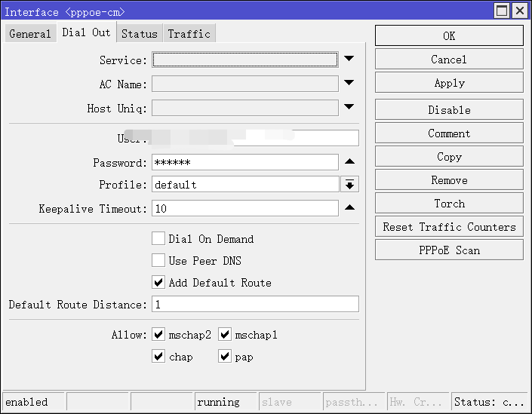532x414 pixels.
Task: Enable the Use Peer DNS checkbox
Action: 158,261
